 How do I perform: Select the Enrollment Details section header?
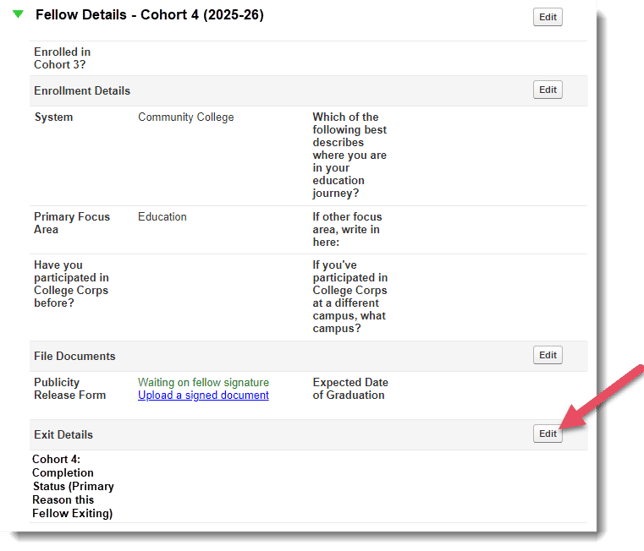[x=82, y=91]
